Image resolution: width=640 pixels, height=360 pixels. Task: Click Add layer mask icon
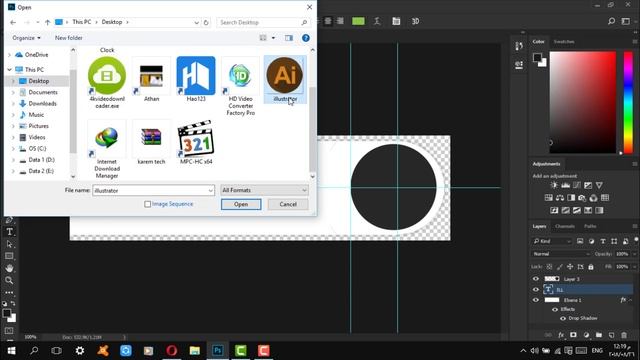[573, 335]
